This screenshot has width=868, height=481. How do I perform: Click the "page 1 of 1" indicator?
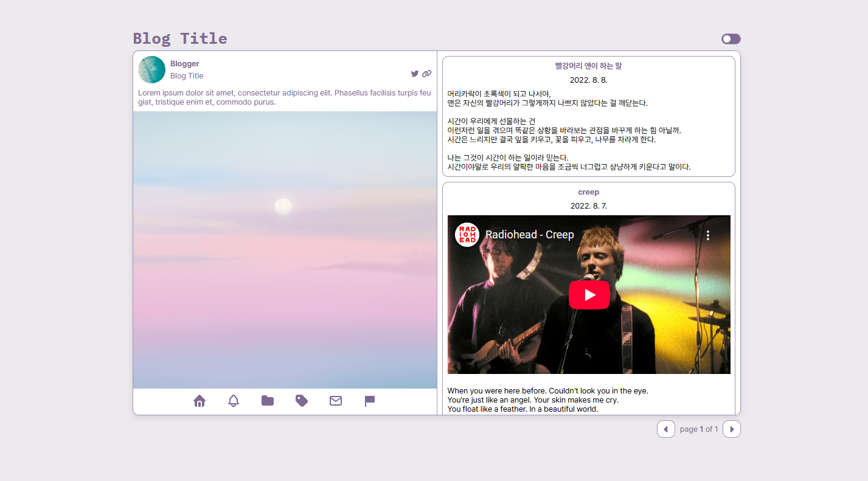point(699,429)
